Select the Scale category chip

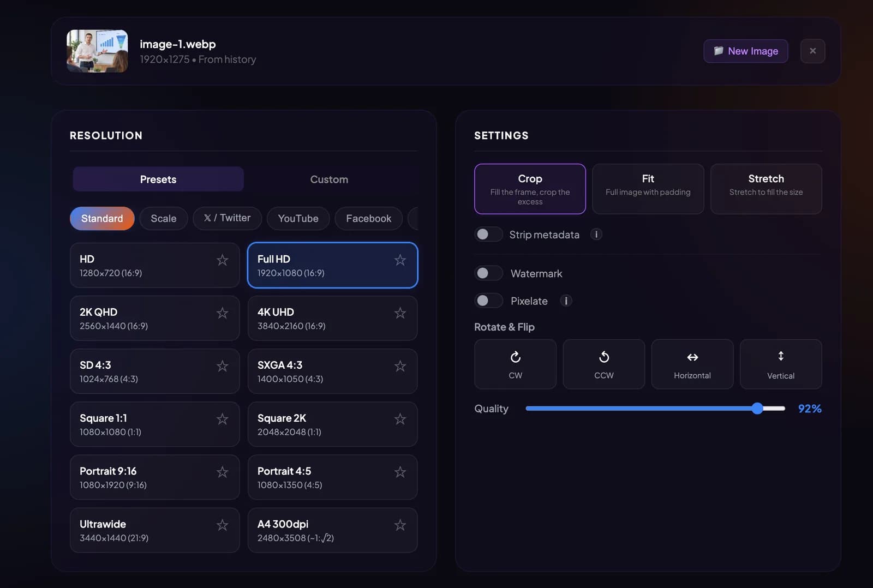click(x=164, y=218)
